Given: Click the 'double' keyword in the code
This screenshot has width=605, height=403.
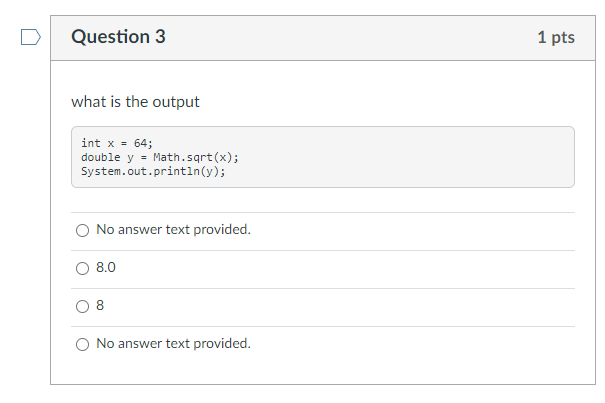Looking at the screenshot, I should [100, 158].
